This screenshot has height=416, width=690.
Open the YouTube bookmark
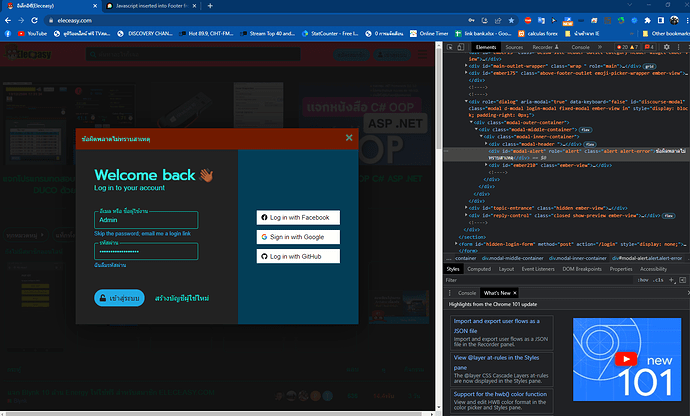click(x=32, y=33)
